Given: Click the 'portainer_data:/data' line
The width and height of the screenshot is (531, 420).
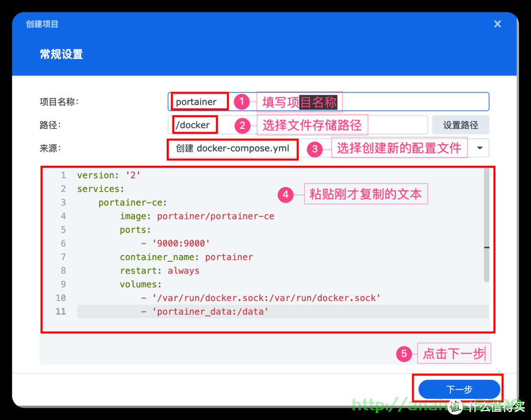Looking at the screenshot, I should pos(205,311).
